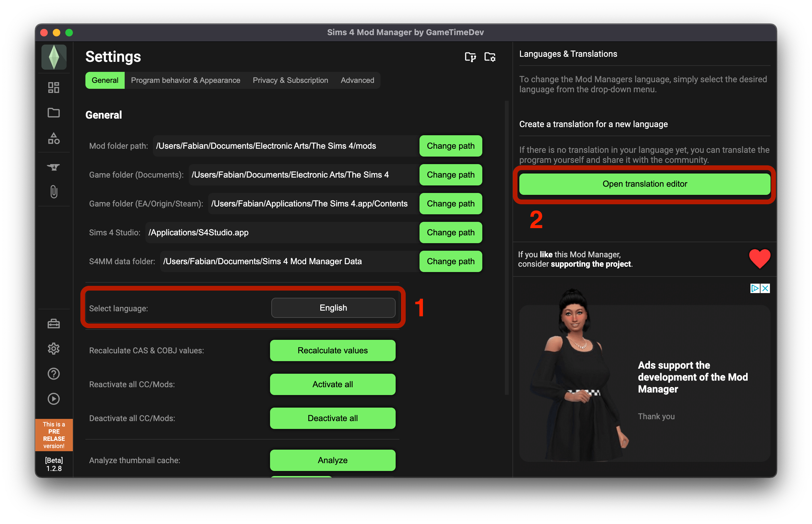
Task: Click the folder settings icon in header
Action: click(490, 57)
